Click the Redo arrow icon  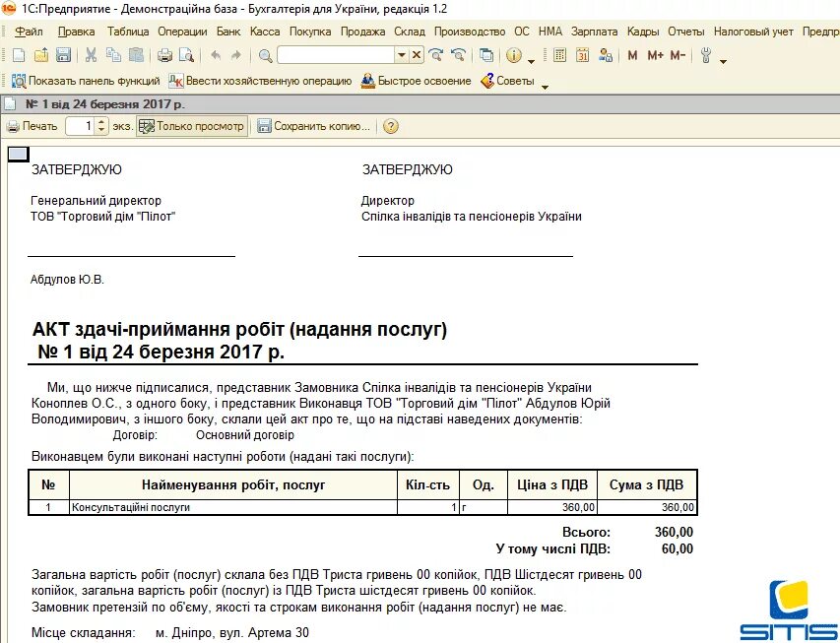pos(235,55)
